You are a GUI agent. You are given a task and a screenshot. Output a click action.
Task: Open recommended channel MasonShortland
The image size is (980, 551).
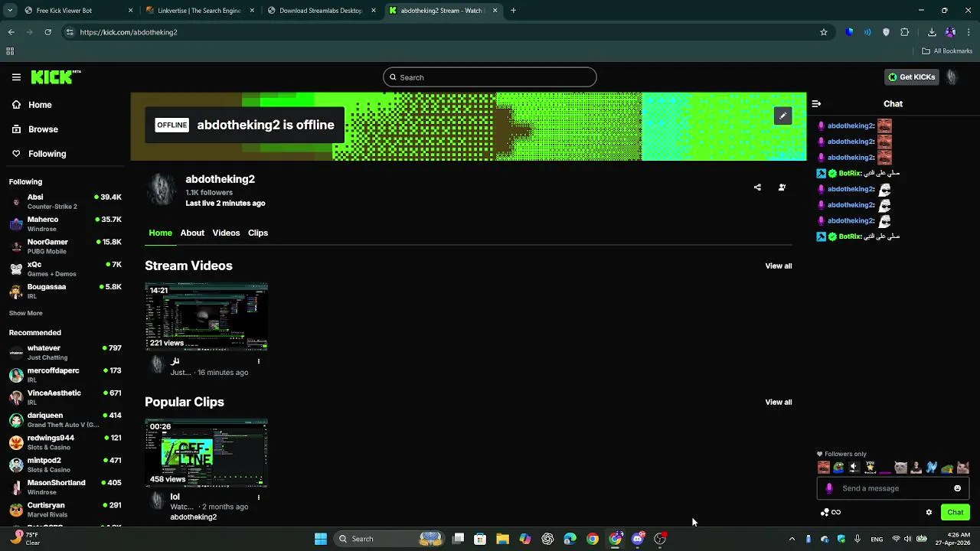[x=64, y=487]
